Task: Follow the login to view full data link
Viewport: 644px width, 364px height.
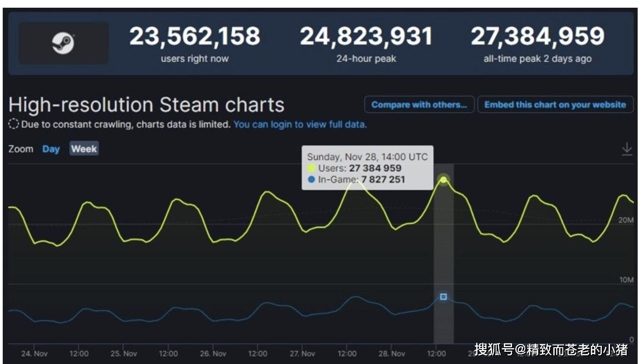Action: (300, 124)
